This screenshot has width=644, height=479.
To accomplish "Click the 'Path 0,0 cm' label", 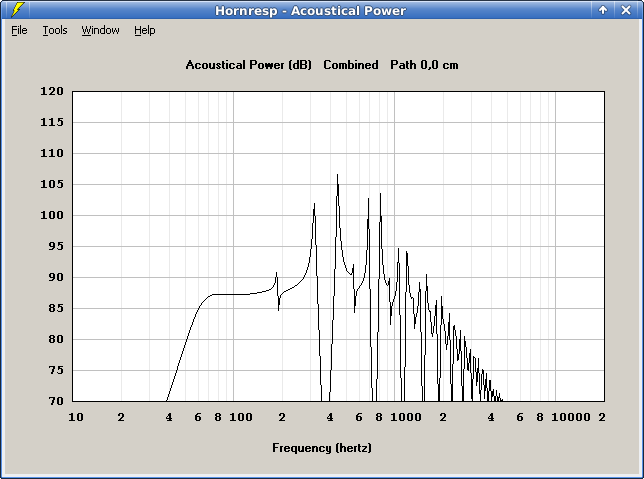I will 424,65.
